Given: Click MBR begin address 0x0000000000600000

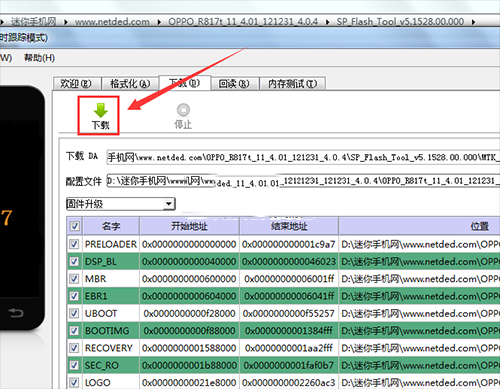Looking at the screenshot, I should pos(189,279).
